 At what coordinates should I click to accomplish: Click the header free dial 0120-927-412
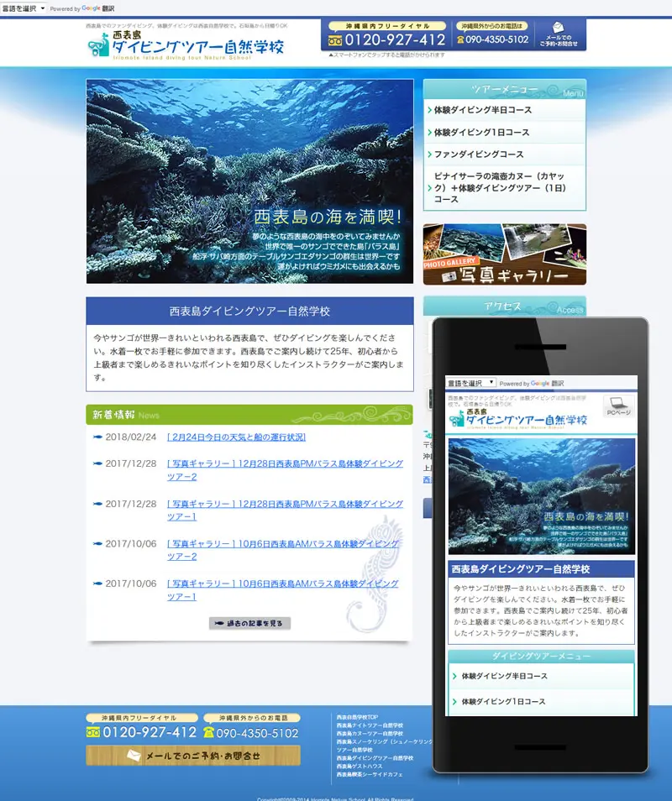pyautogui.click(x=387, y=39)
